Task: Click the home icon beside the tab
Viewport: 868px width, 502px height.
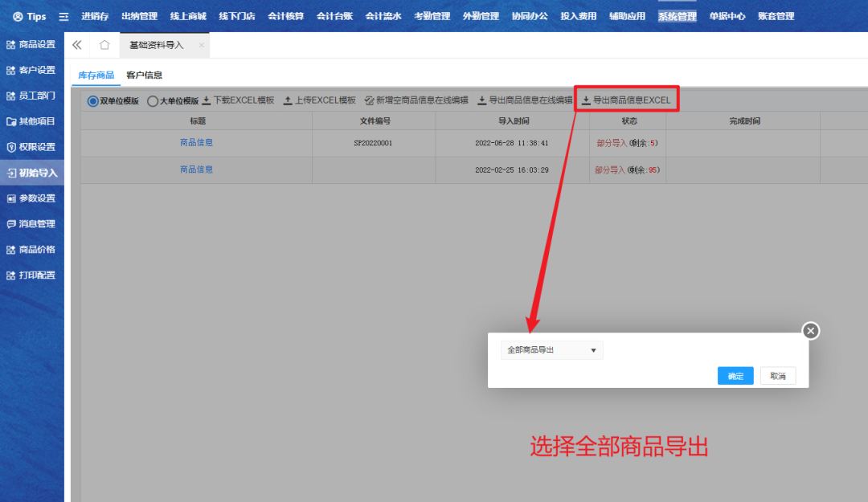Action: click(x=104, y=45)
